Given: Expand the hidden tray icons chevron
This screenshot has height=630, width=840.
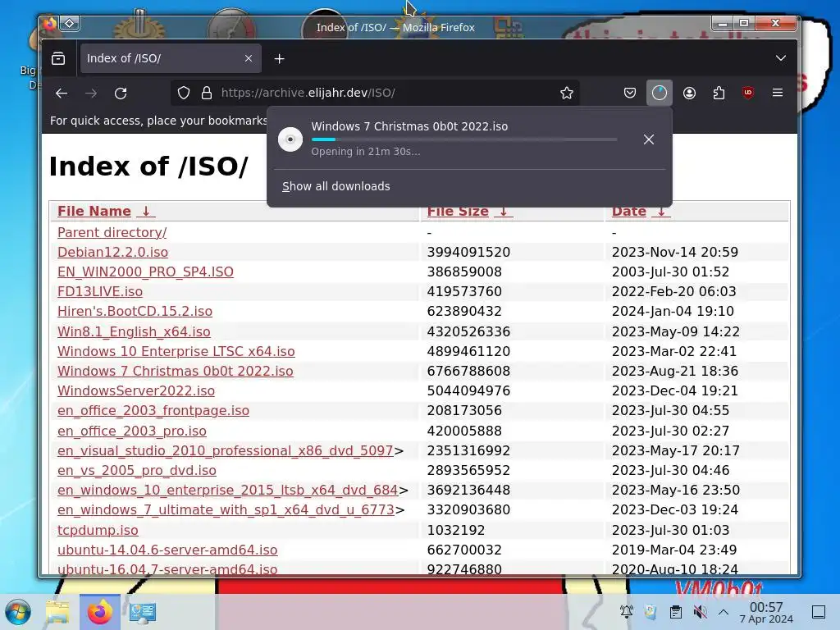Looking at the screenshot, I should (x=724, y=612).
